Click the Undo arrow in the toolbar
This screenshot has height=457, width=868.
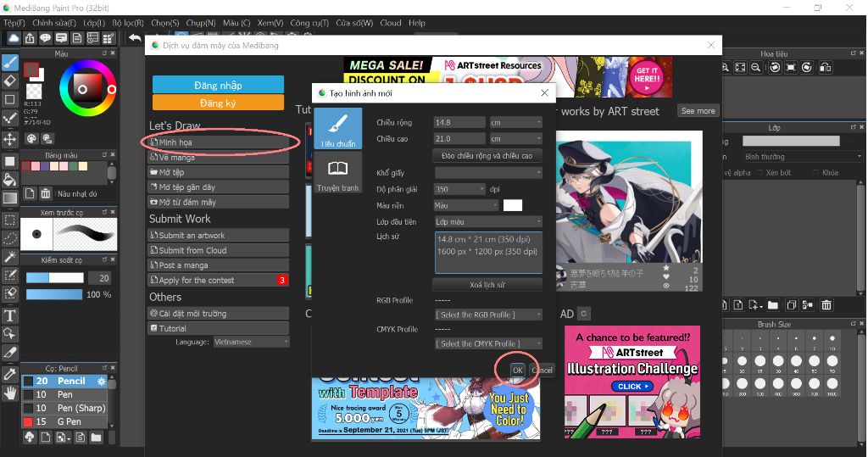135,37
